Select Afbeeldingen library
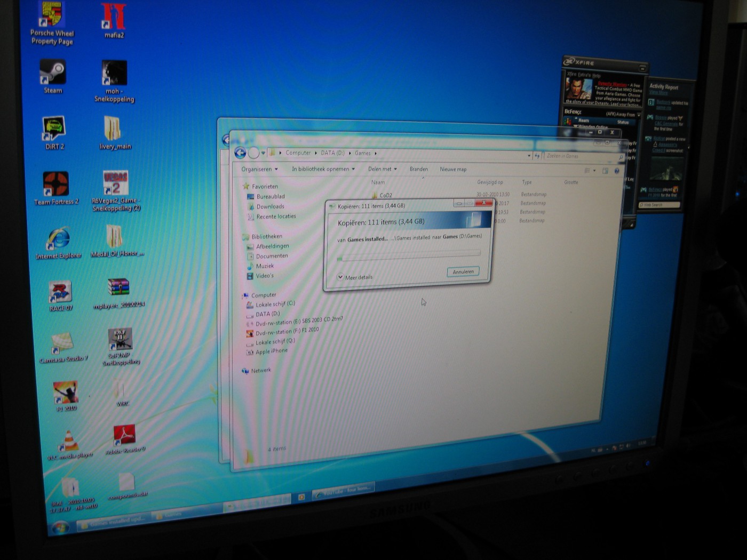Image resolution: width=747 pixels, height=560 pixels. (267, 246)
